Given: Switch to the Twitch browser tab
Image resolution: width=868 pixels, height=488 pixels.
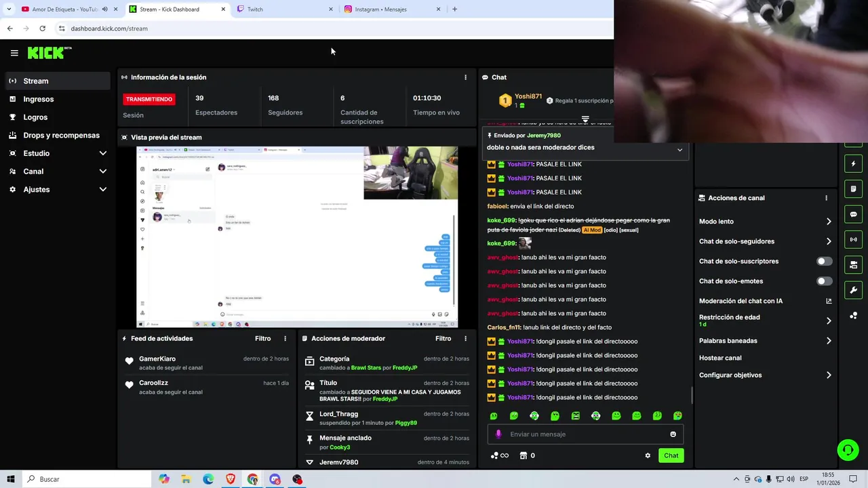Looking at the screenshot, I should click(x=285, y=9).
